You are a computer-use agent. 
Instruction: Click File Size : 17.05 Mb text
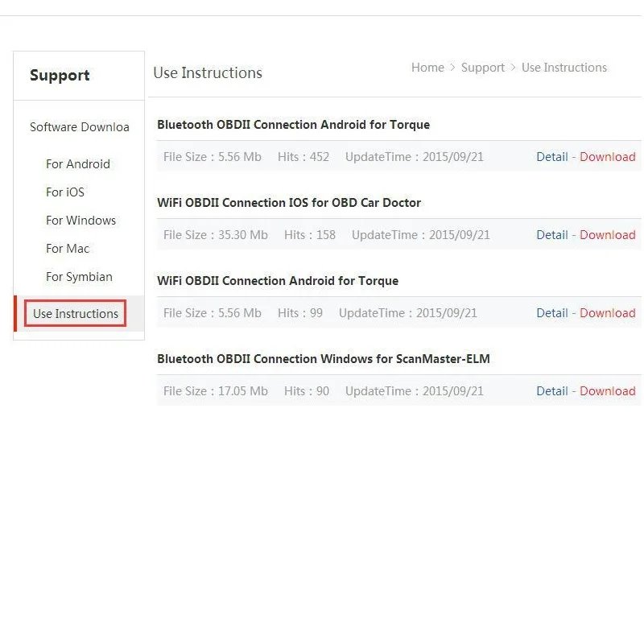point(215,390)
